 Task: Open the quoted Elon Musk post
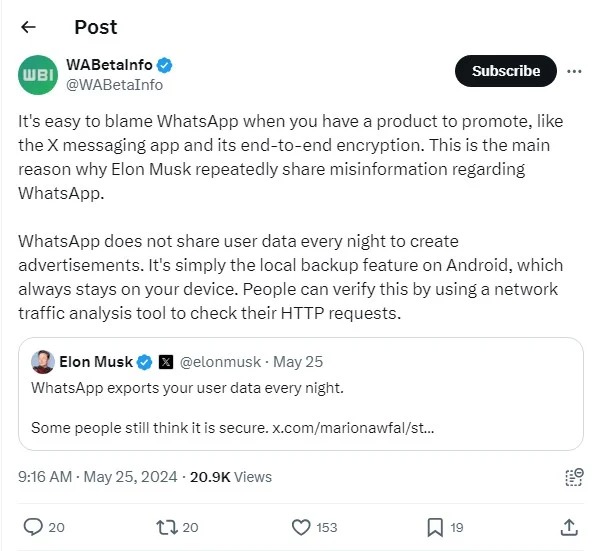point(300,393)
